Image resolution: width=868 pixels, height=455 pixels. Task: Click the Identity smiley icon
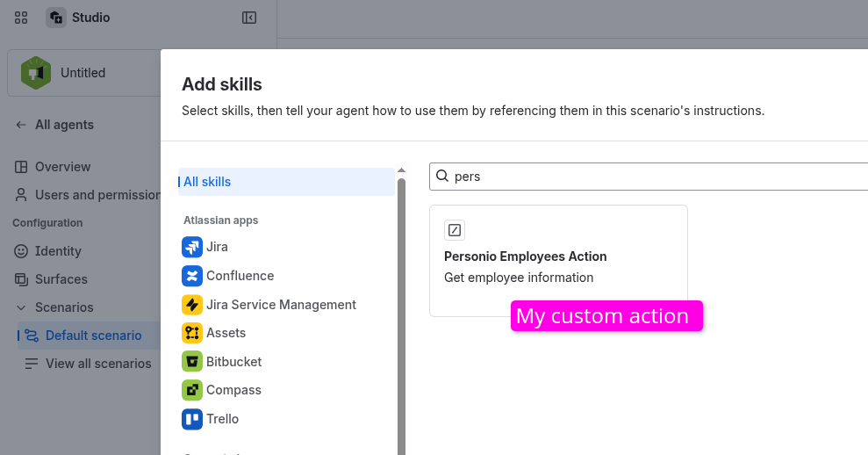21,251
